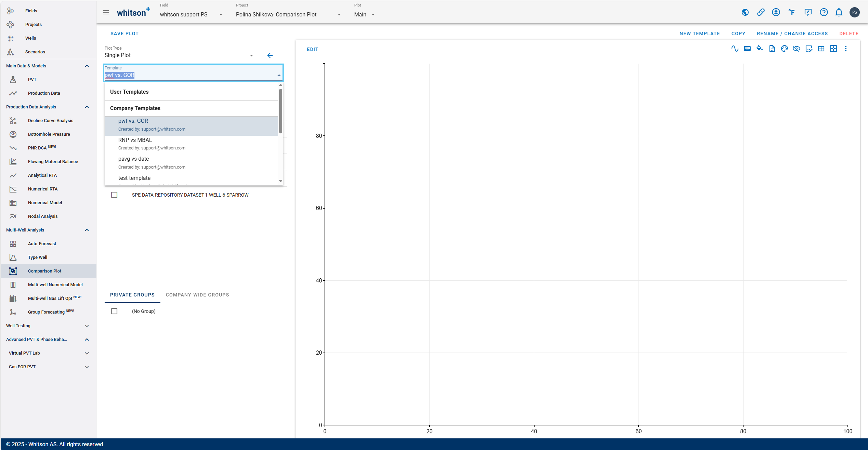
Task: Collapse the Multi-Well Analysis section
Action: (87, 230)
